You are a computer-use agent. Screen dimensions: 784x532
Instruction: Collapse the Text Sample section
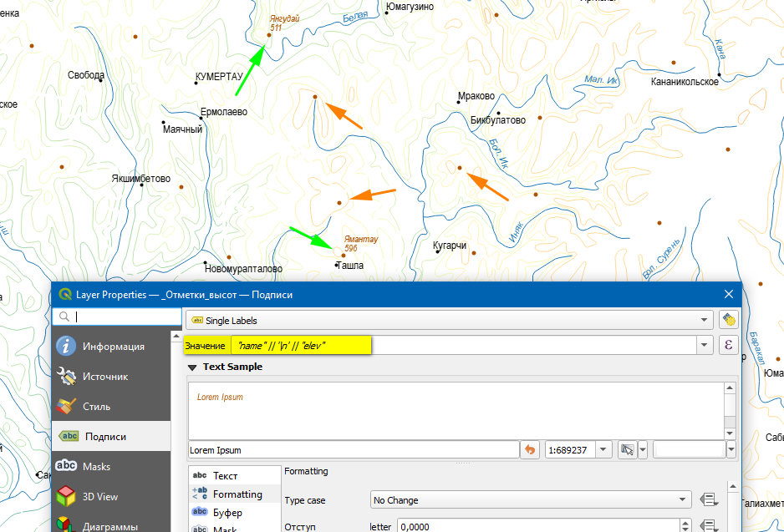(192, 367)
